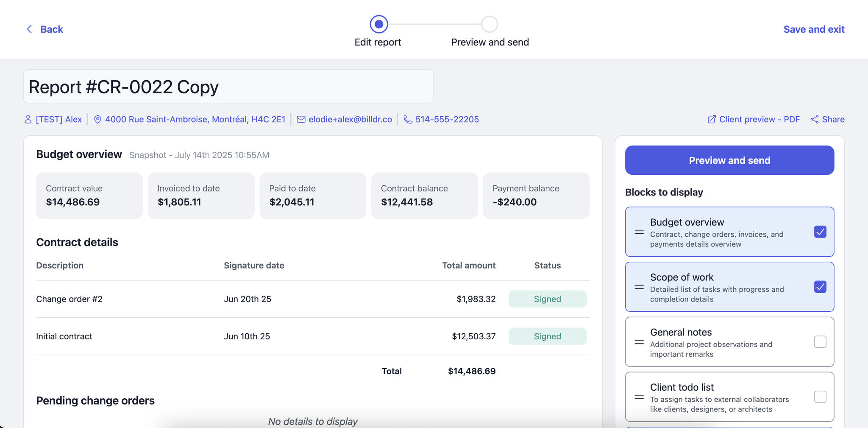The image size is (868, 428).
Task: Grab the drag handle on Client todo list block
Action: [x=639, y=397]
